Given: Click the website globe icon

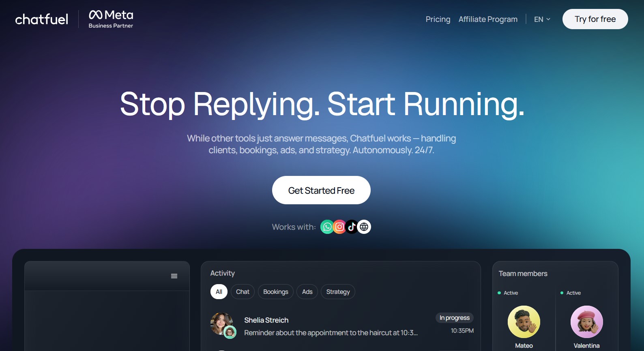Looking at the screenshot, I should [x=364, y=227].
